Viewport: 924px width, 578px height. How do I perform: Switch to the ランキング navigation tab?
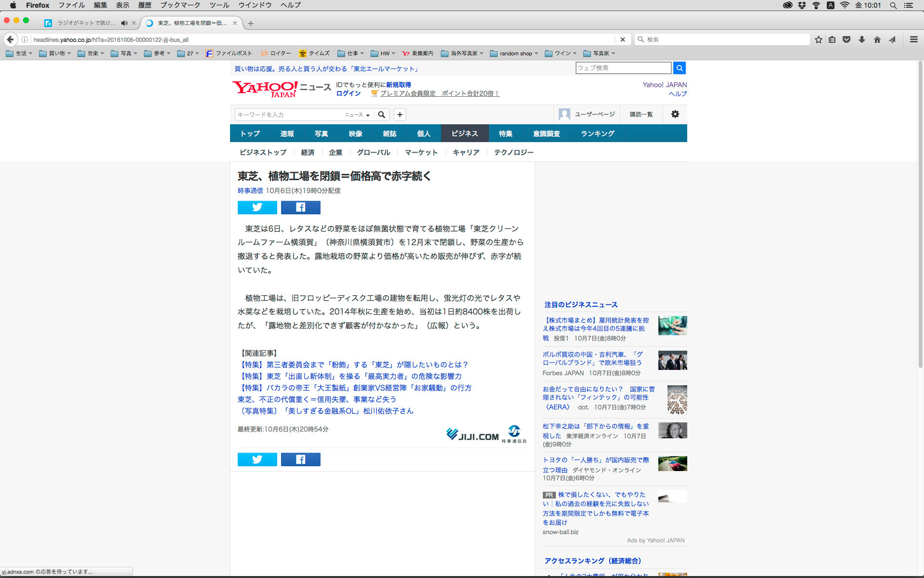coord(597,133)
